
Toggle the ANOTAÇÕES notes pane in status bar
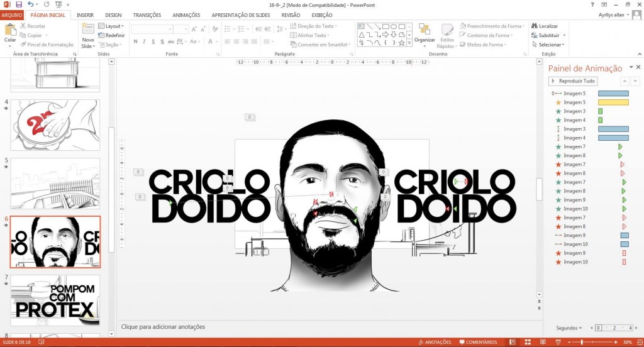(x=434, y=342)
